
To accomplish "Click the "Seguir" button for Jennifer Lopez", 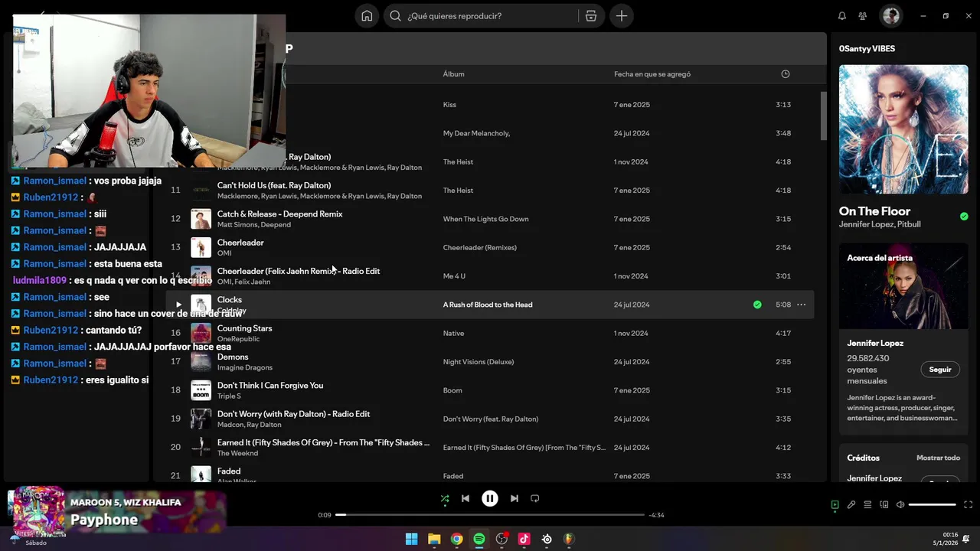I will [x=940, y=370].
